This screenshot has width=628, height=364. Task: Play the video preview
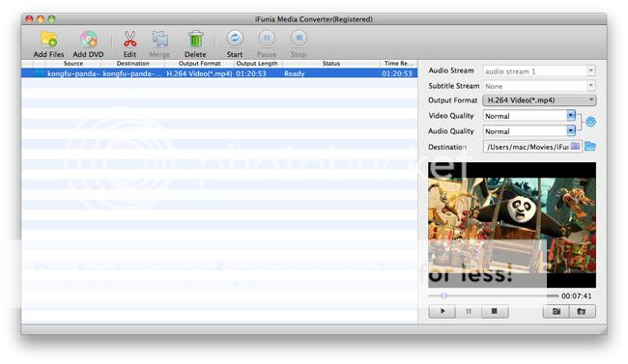coord(442,311)
